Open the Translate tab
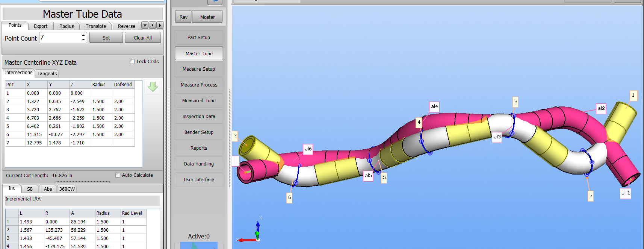This screenshot has height=249, width=644. coord(95,26)
